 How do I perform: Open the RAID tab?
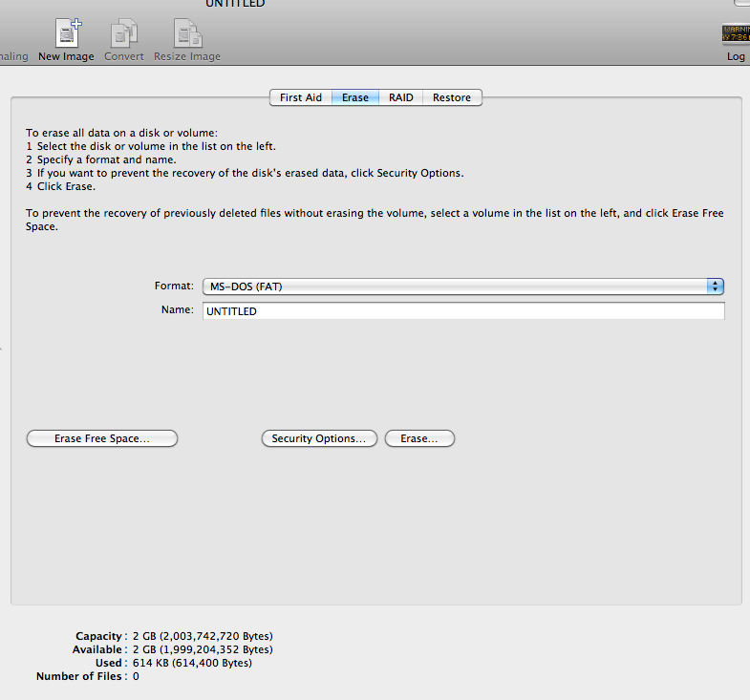click(x=401, y=97)
